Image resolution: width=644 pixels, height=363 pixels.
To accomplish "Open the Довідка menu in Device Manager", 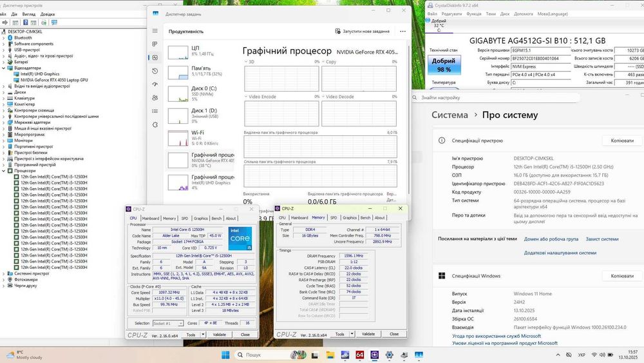I will click(x=48, y=14).
